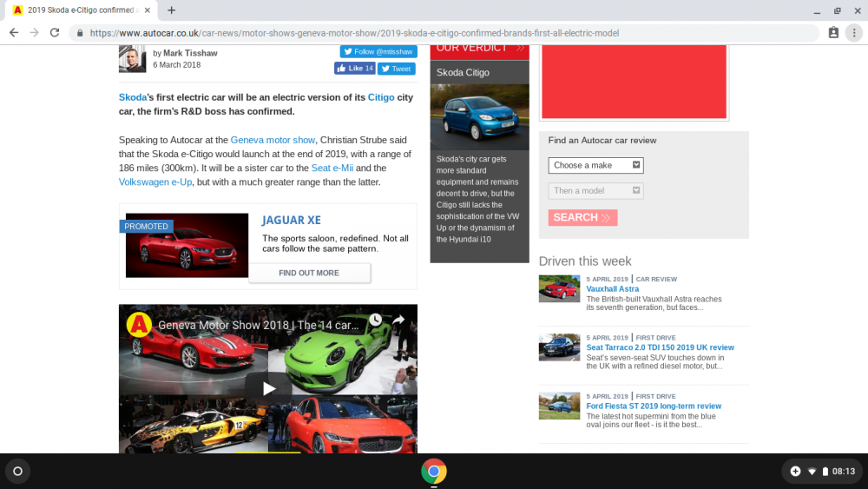
Task: Select the Skoda Citigo verdict description text
Action: tap(477, 199)
